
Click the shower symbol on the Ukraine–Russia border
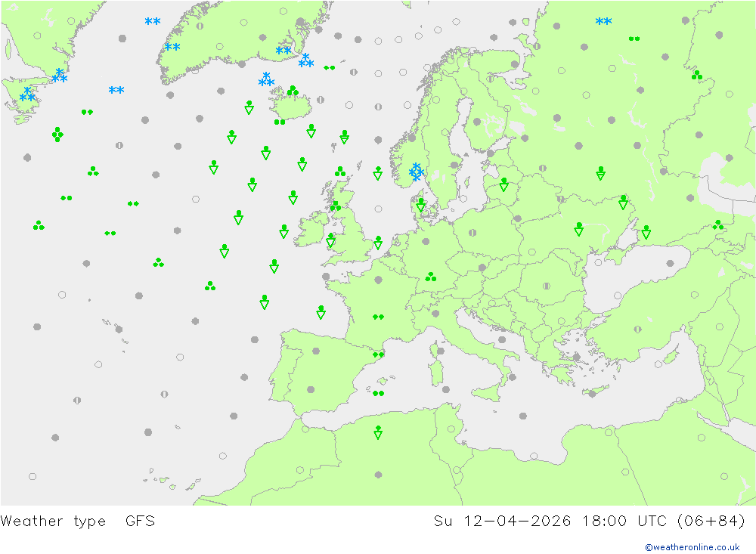click(x=623, y=202)
